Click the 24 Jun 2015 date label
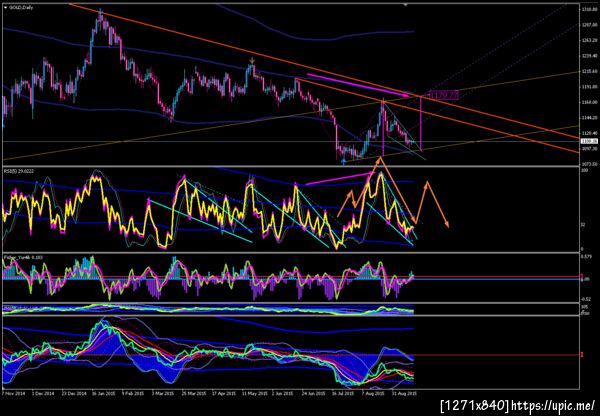Image resolution: width=600 pixels, height=416 pixels. pos(315,393)
